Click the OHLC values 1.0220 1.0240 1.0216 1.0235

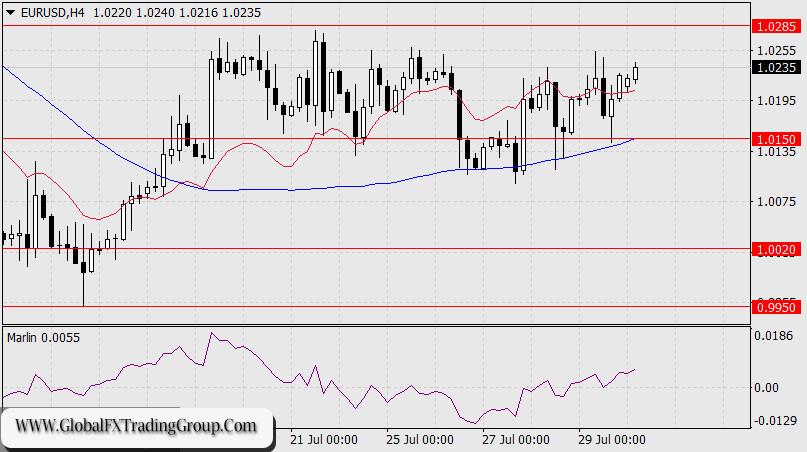tap(177, 13)
